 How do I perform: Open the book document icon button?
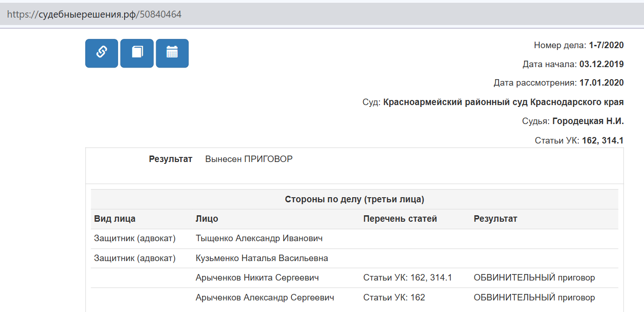click(x=137, y=53)
